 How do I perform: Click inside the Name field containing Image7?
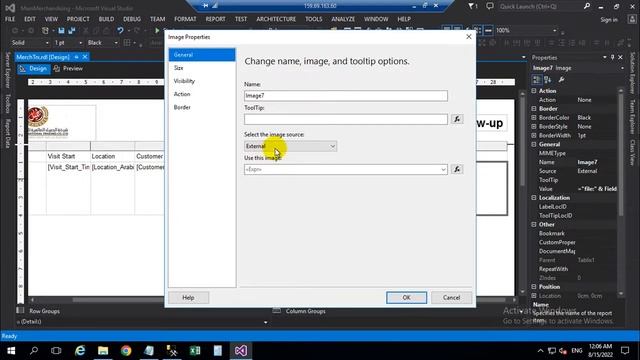pyautogui.click(x=346, y=96)
